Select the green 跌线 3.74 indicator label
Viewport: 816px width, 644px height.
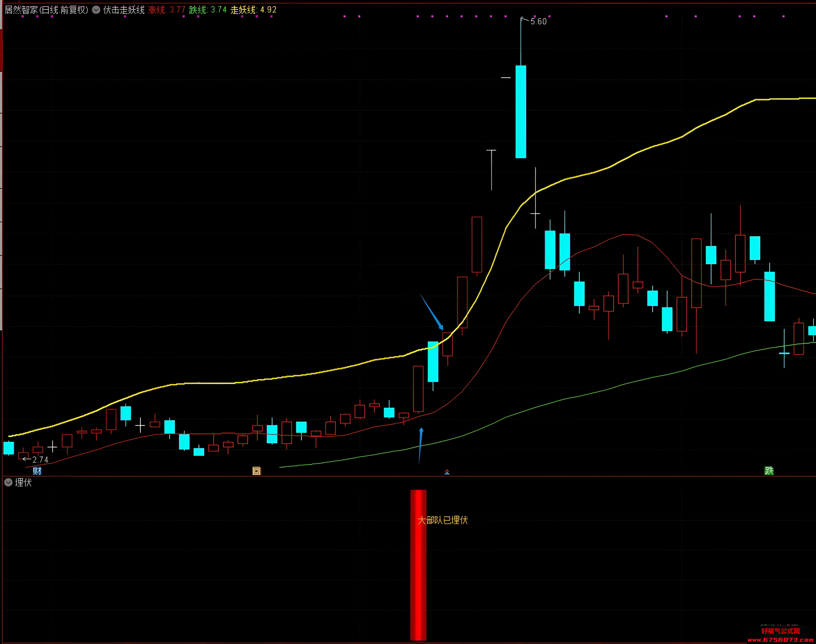(x=208, y=10)
